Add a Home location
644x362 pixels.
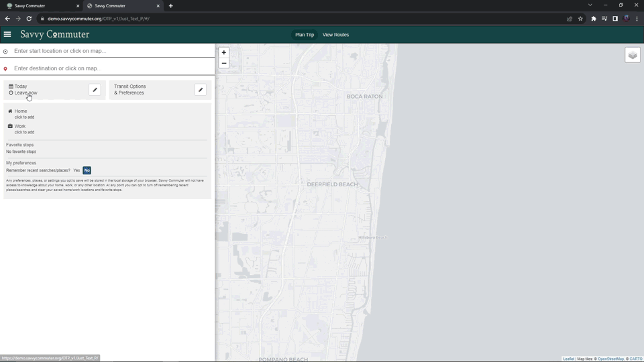(x=21, y=114)
